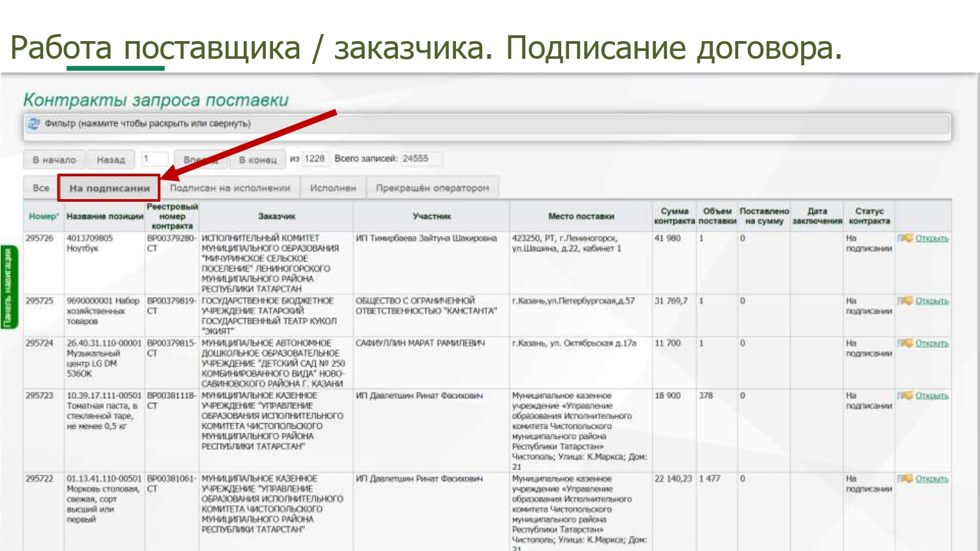Viewport: 980px width, 551px height.
Task: Open the Открыть link for contract 295723
Action: 932,396
